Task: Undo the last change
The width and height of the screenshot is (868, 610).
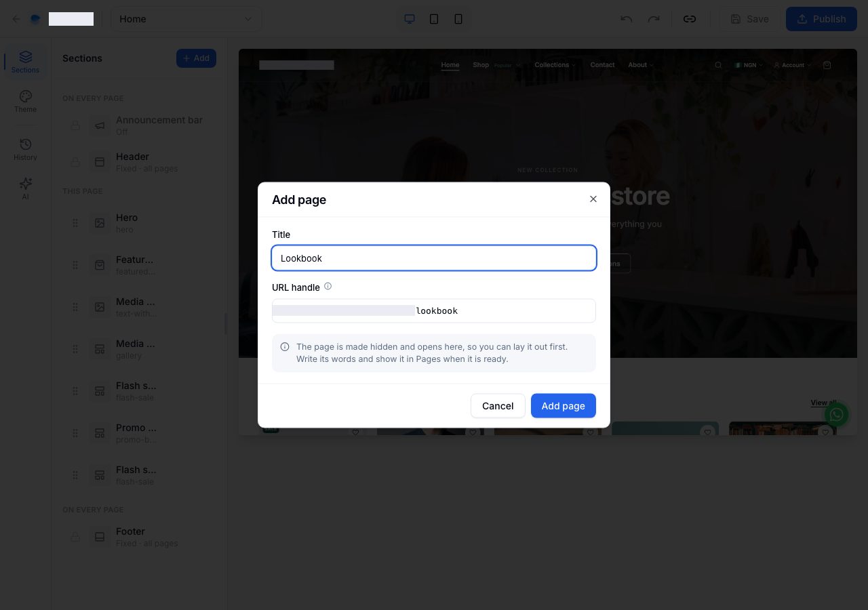Action: click(627, 19)
